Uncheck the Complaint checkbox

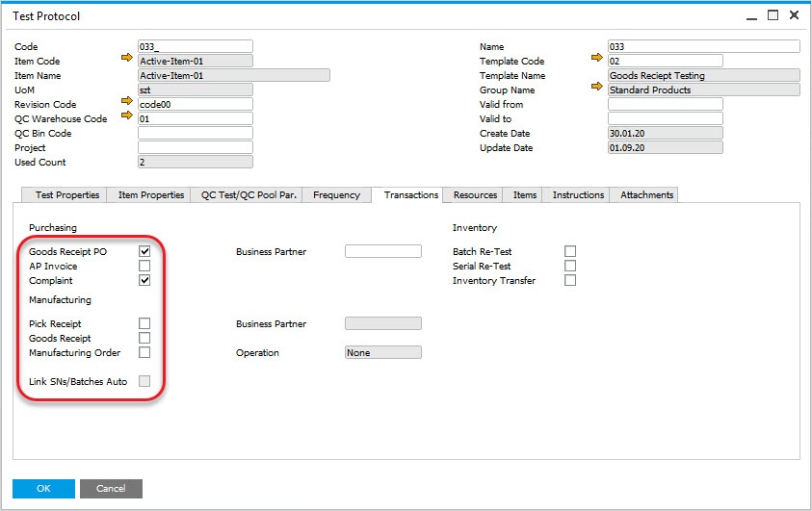tap(144, 281)
